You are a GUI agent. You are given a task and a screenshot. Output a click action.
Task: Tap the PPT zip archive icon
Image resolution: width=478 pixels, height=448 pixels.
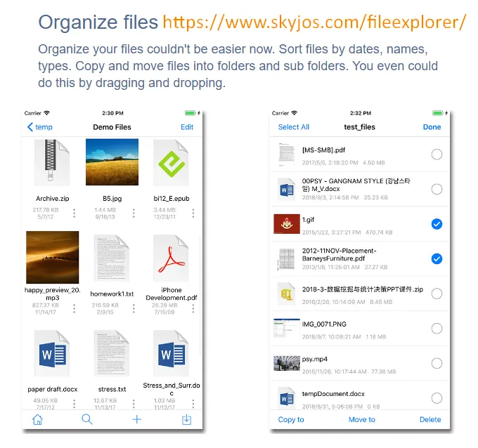coord(287,294)
